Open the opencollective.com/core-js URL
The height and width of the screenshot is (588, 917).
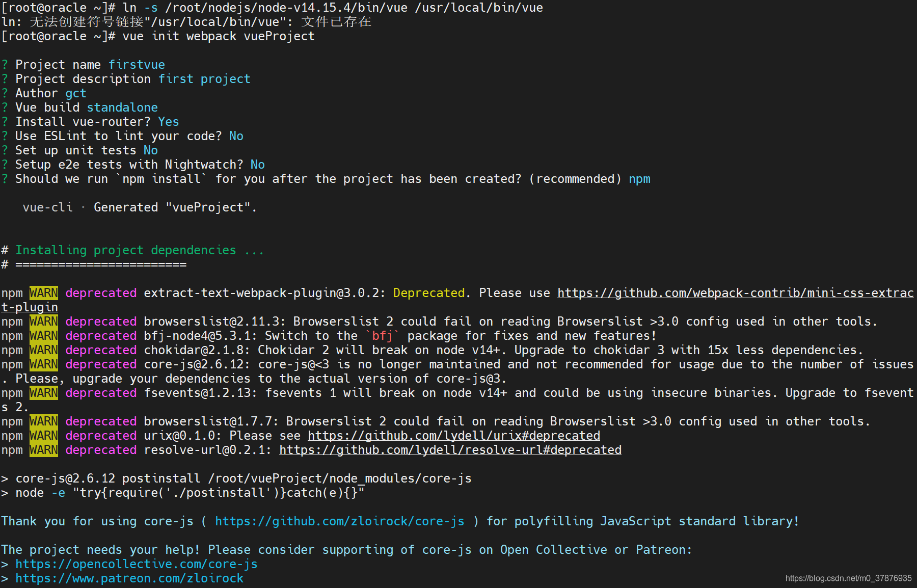(x=137, y=564)
